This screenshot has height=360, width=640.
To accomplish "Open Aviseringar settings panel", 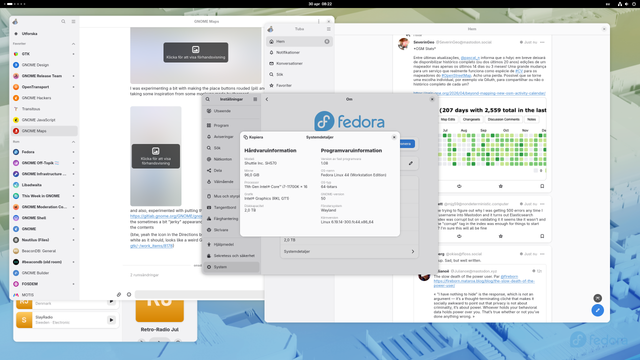I will click(x=231, y=137).
